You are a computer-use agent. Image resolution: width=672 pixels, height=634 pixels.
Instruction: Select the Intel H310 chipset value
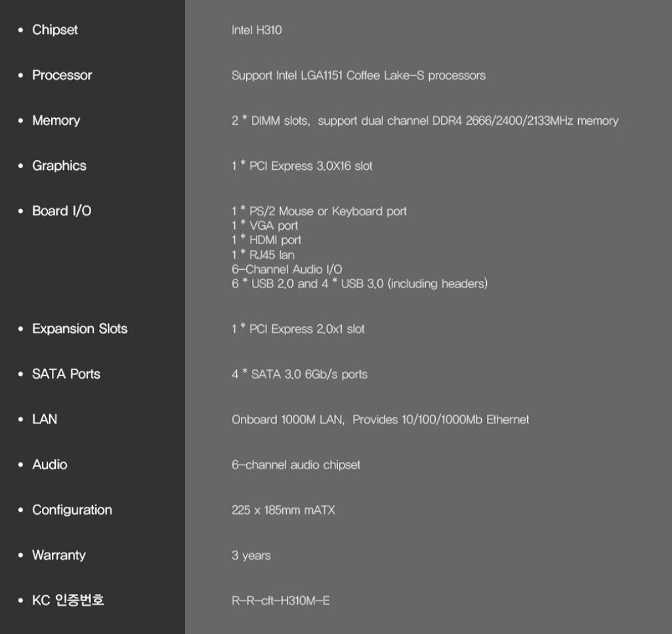click(x=257, y=30)
